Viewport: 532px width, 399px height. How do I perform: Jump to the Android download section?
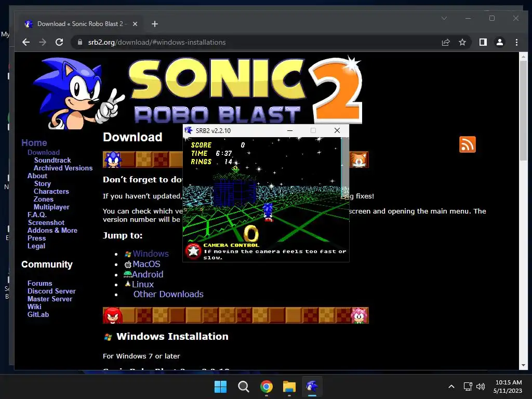148,274
